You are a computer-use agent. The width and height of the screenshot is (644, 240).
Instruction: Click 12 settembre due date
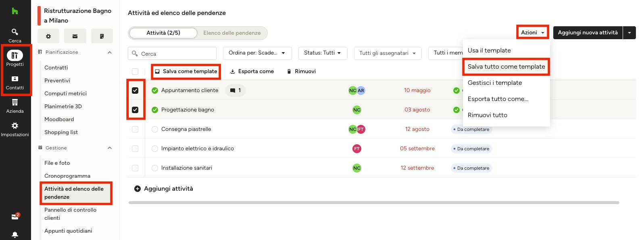point(417,168)
